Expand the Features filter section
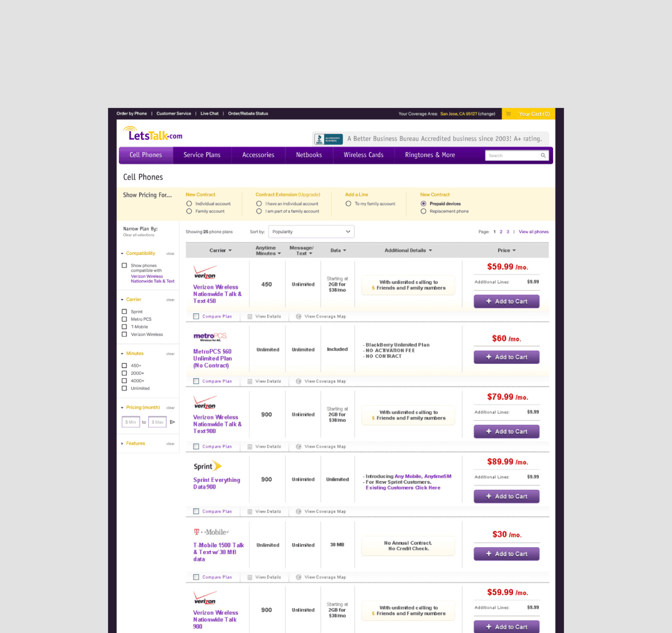 (122, 444)
